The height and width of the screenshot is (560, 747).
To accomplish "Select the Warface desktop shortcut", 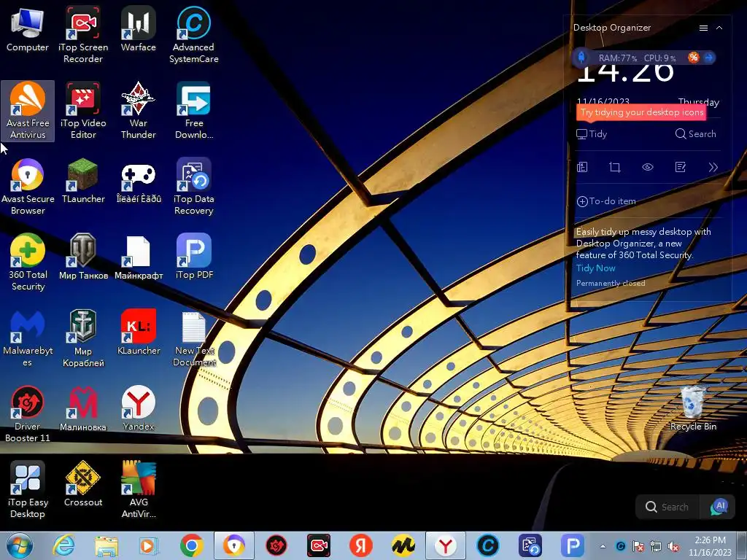I will (x=138, y=29).
